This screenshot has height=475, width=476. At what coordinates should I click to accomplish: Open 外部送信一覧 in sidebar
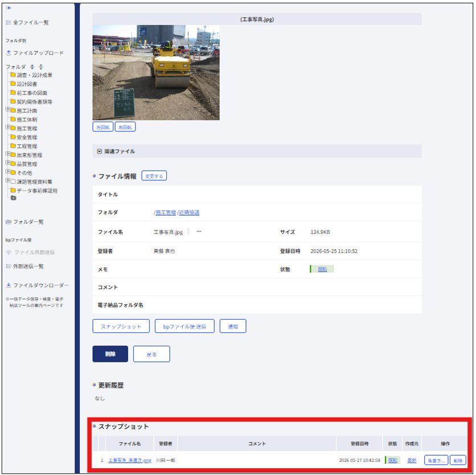click(x=28, y=266)
